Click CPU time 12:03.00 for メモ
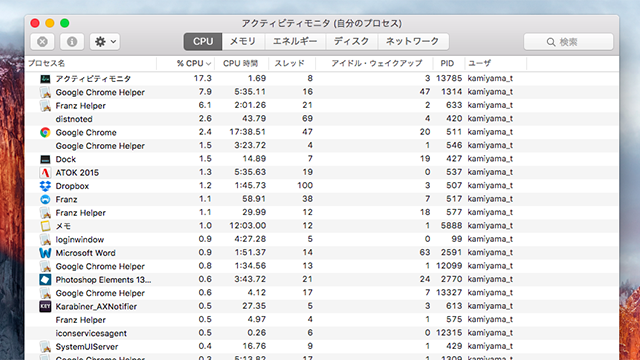 pos(247,225)
